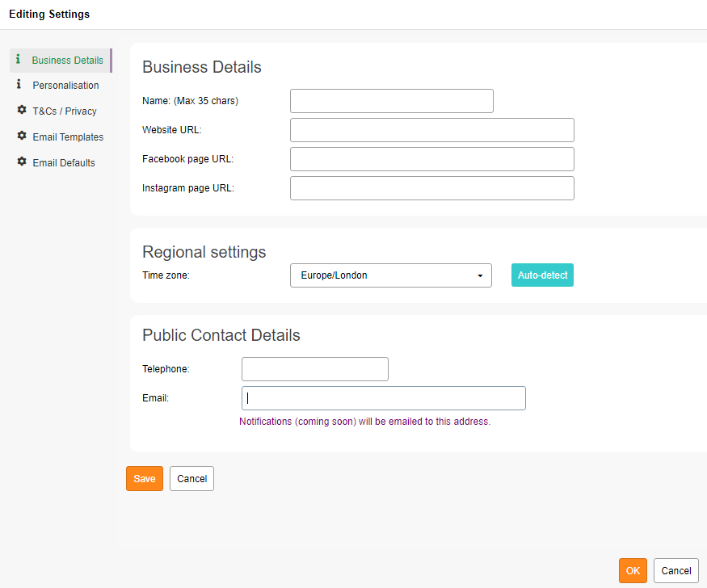Focus the business Name input field

click(x=392, y=101)
